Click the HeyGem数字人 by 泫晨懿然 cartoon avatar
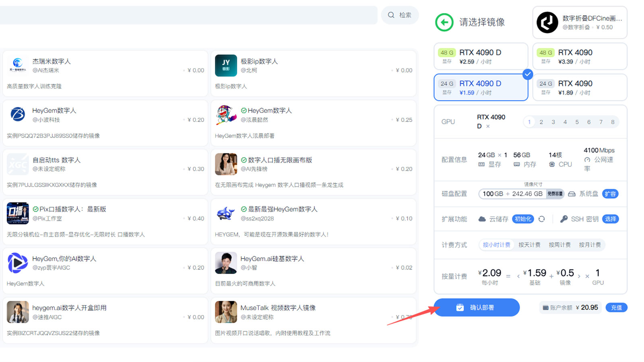Screen dimensions: 644x362 [226, 115]
